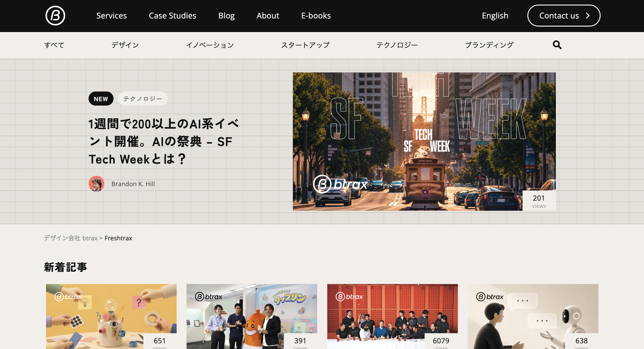Click the Contact us button
Image resolution: width=644 pixels, height=349 pixels.
tap(564, 16)
